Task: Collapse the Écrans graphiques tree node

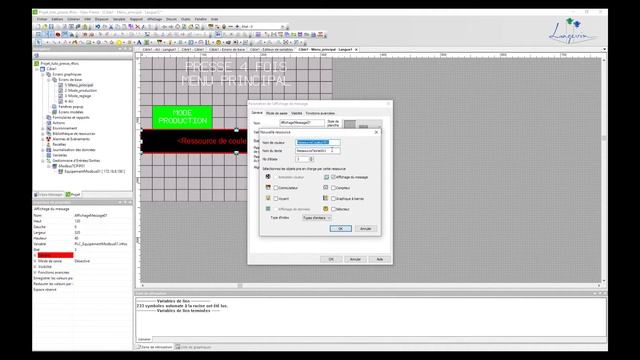Action: pyautogui.click(x=43, y=74)
